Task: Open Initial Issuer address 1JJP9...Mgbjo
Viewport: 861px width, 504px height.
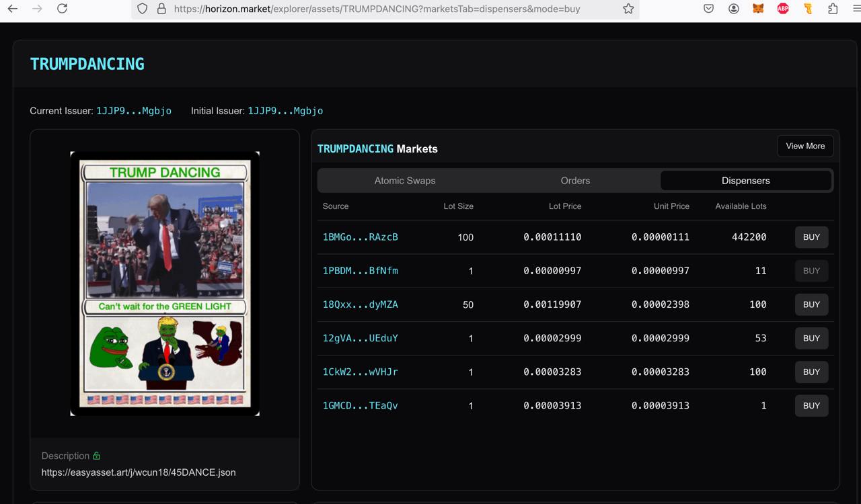Action: (x=285, y=111)
